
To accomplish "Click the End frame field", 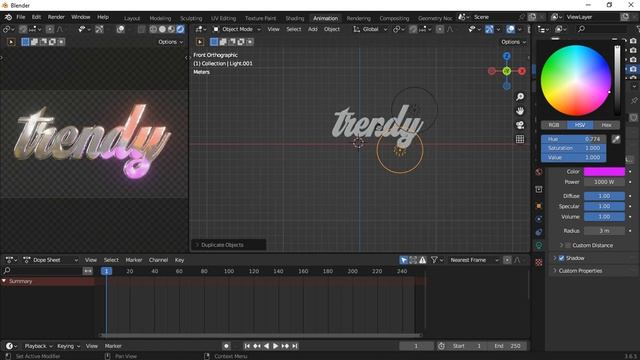I will click(508, 346).
